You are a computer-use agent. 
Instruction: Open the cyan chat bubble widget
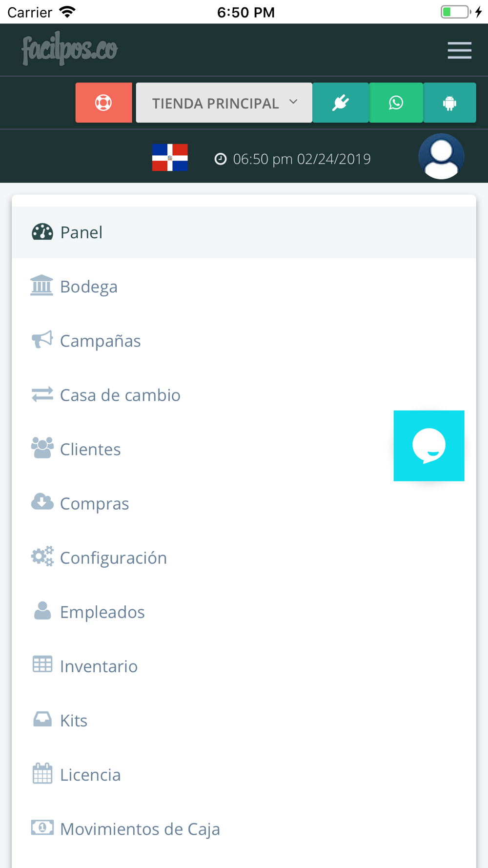pyautogui.click(x=429, y=446)
